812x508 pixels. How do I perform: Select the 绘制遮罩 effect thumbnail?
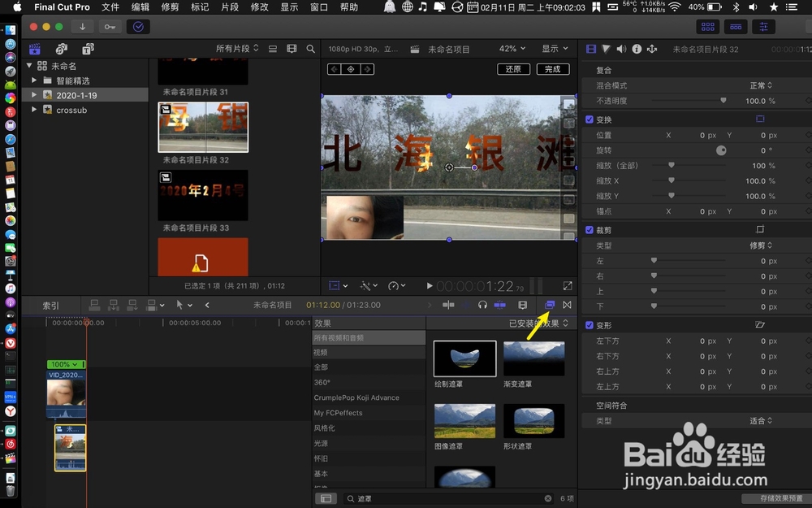point(464,358)
